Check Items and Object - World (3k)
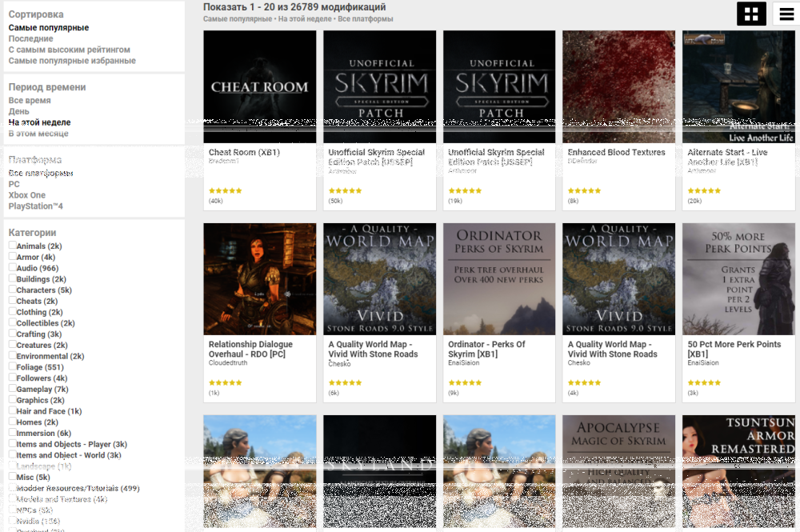The height and width of the screenshot is (532, 800). (13, 454)
